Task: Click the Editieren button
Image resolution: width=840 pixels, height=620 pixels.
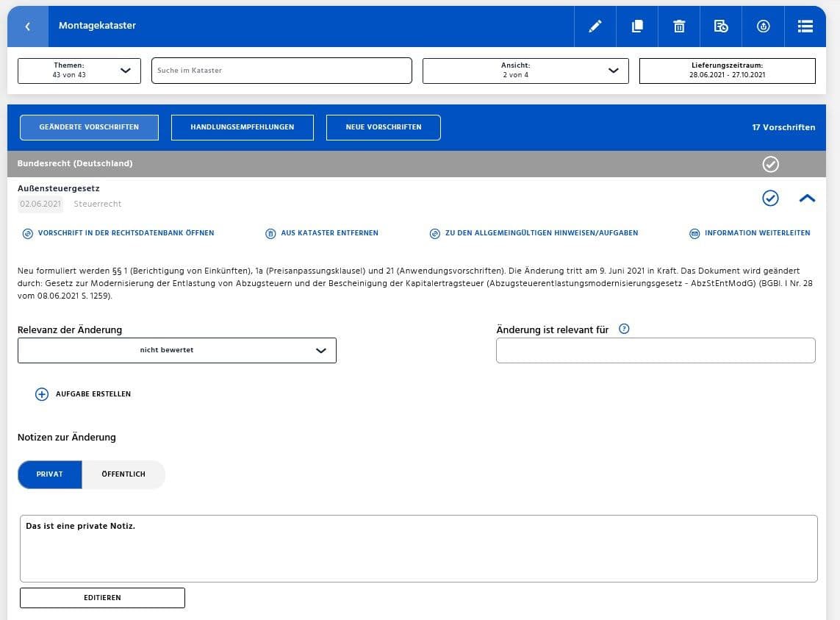Action: click(x=102, y=598)
